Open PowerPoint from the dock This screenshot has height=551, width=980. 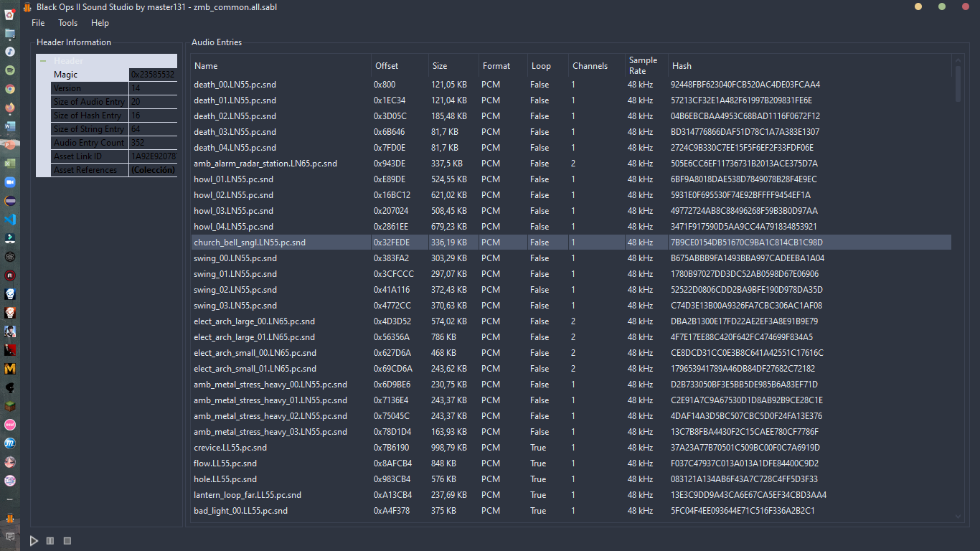(x=10, y=145)
